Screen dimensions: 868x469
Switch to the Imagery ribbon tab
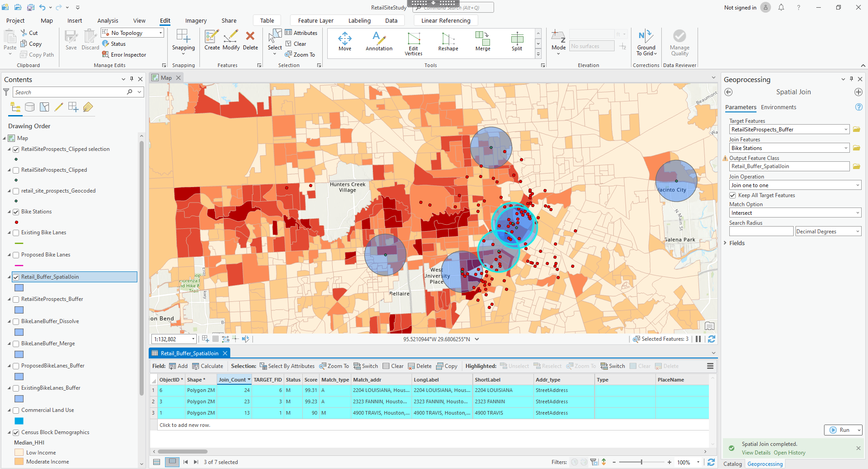tap(195, 20)
